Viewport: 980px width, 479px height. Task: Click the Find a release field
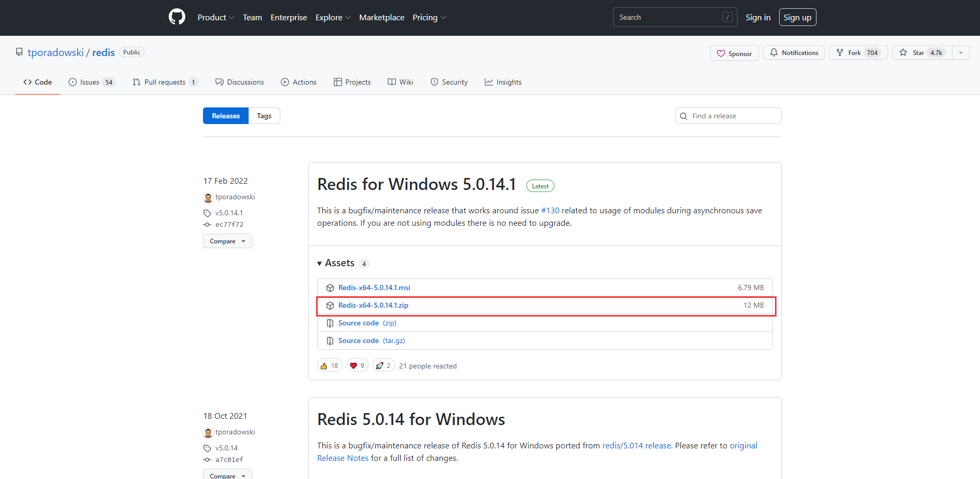point(728,116)
